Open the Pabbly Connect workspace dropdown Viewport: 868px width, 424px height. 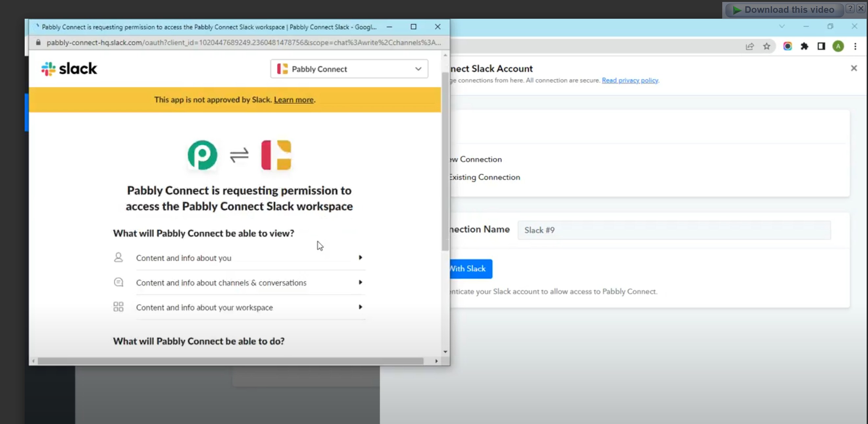point(349,69)
